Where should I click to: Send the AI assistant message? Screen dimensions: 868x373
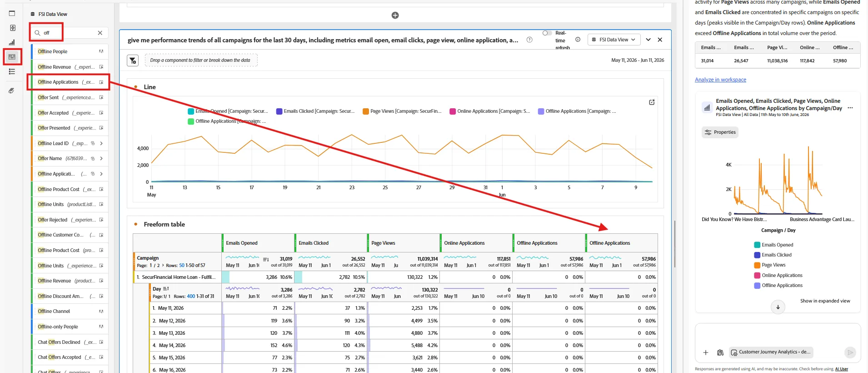coord(850,353)
